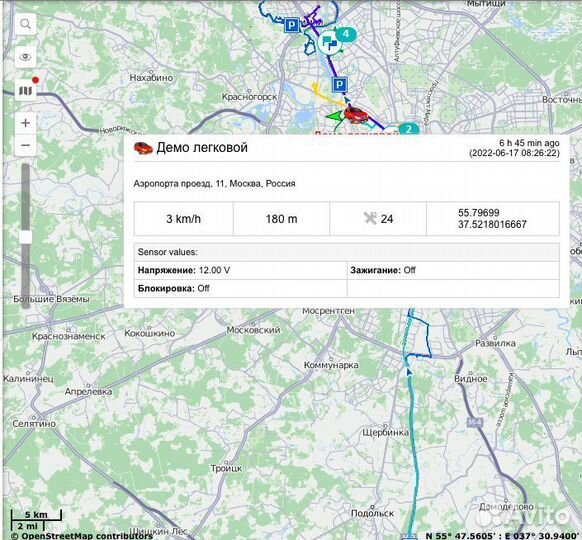This screenshot has height=540, width=582.
Task: Click the address Аэропорта проезд, 11
Action: point(214,184)
